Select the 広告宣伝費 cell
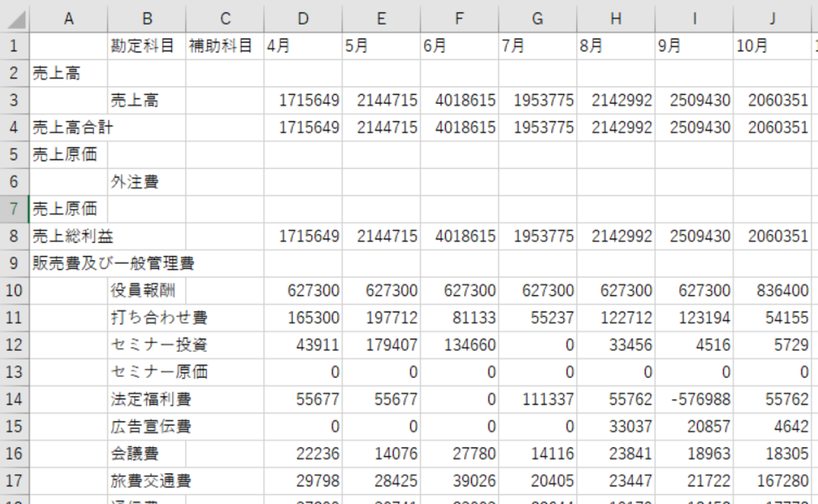Image resolution: width=818 pixels, height=504 pixels. (147, 426)
